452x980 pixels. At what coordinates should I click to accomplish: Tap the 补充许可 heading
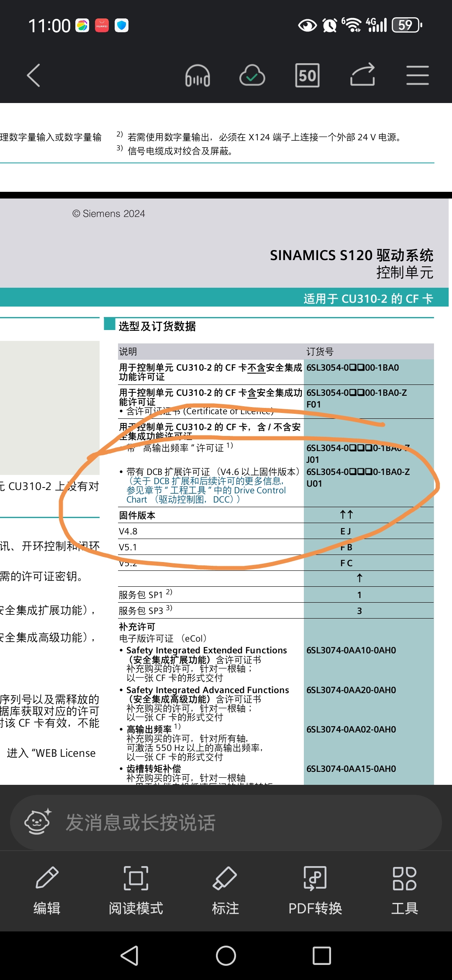coord(137,627)
